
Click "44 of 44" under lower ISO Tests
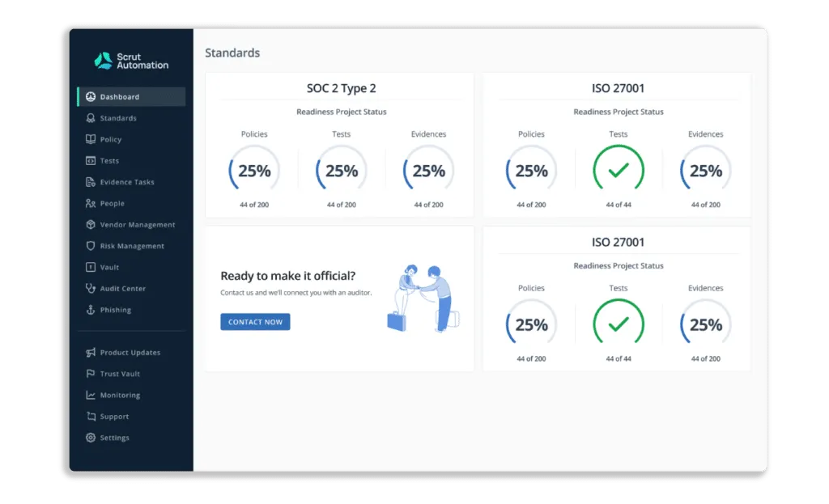click(618, 358)
